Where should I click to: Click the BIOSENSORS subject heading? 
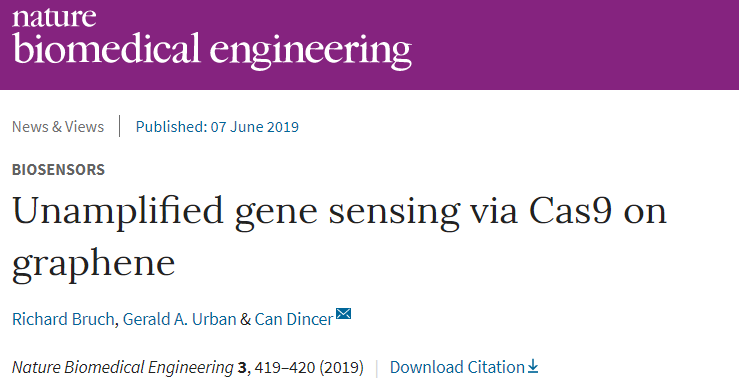59,170
